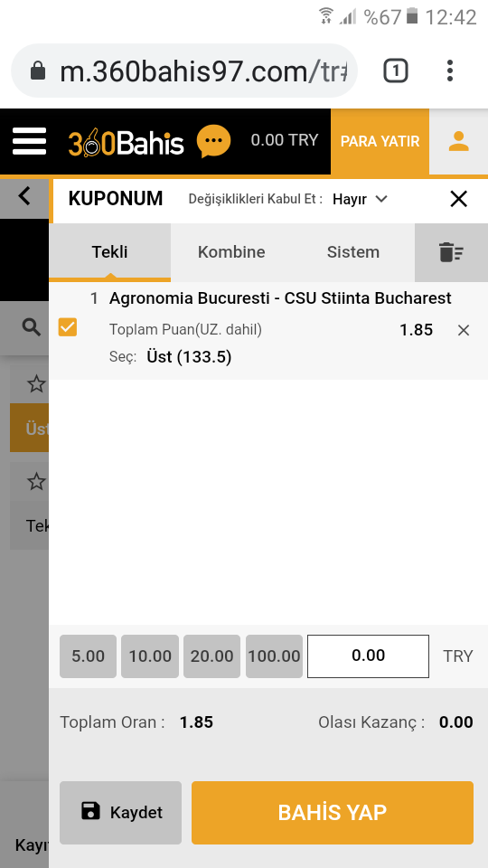The width and height of the screenshot is (488, 868).
Task: Expand the Değişiklikleri Kabul Et dropdown
Action: click(x=360, y=199)
